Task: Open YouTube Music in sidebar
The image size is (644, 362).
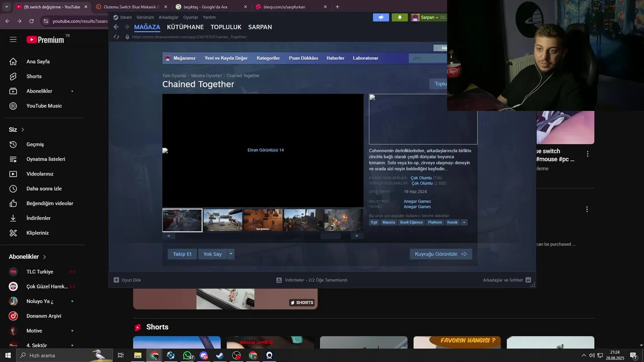Action: click(x=44, y=106)
